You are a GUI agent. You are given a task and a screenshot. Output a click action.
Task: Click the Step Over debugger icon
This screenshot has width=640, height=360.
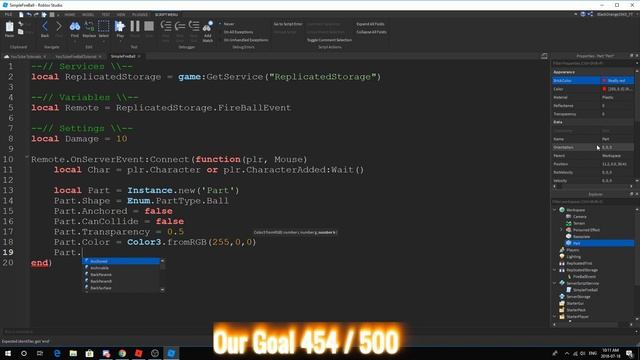pyautogui.click(x=180, y=27)
